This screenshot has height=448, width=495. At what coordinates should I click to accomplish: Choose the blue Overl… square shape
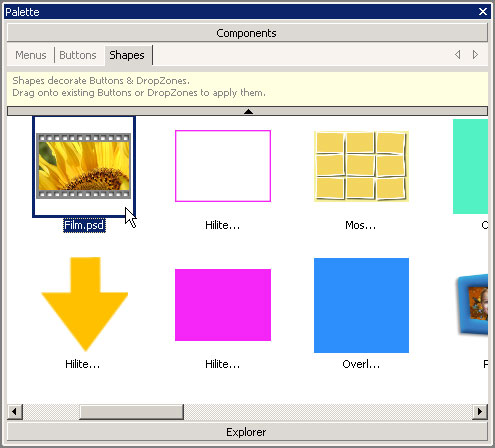[361, 305]
